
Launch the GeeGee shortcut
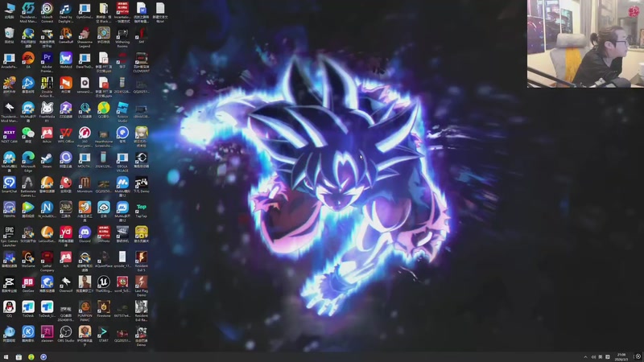click(x=28, y=285)
